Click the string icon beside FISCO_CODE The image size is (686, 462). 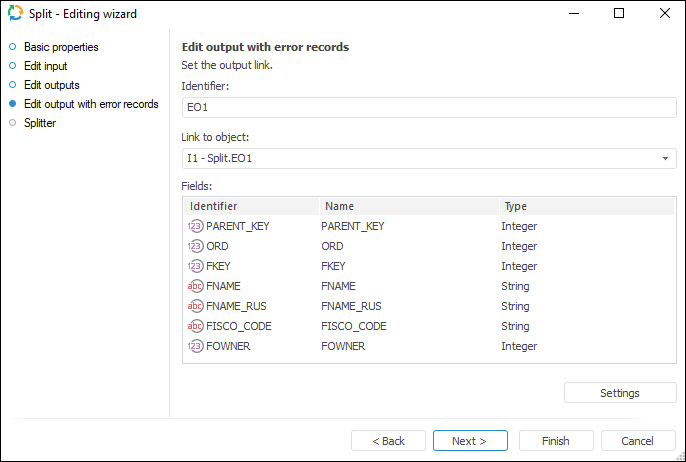195,326
